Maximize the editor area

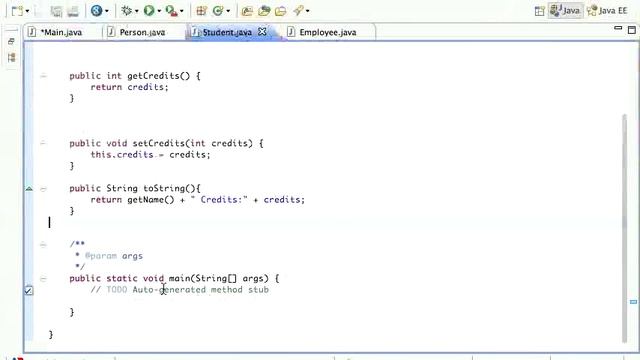[632, 30]
